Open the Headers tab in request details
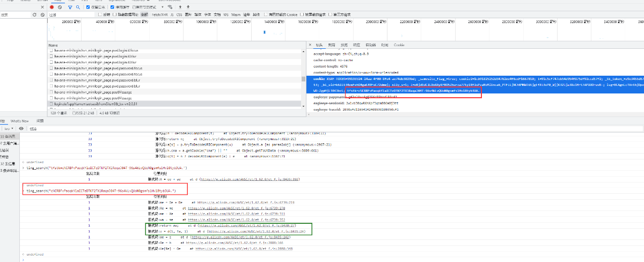 point(319,45)
